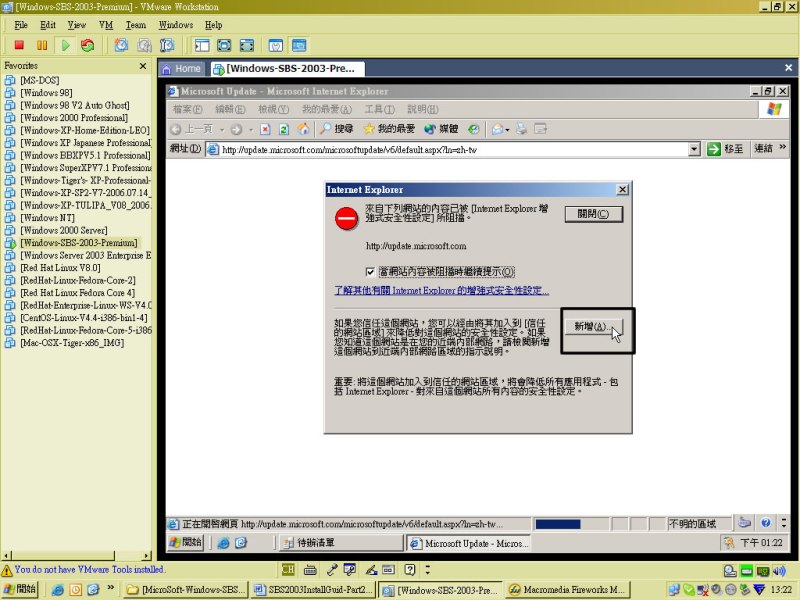The width and height of the screenshot is (800, 600).
Task: Open the IE Media button
Action: [x=441, y=129]
